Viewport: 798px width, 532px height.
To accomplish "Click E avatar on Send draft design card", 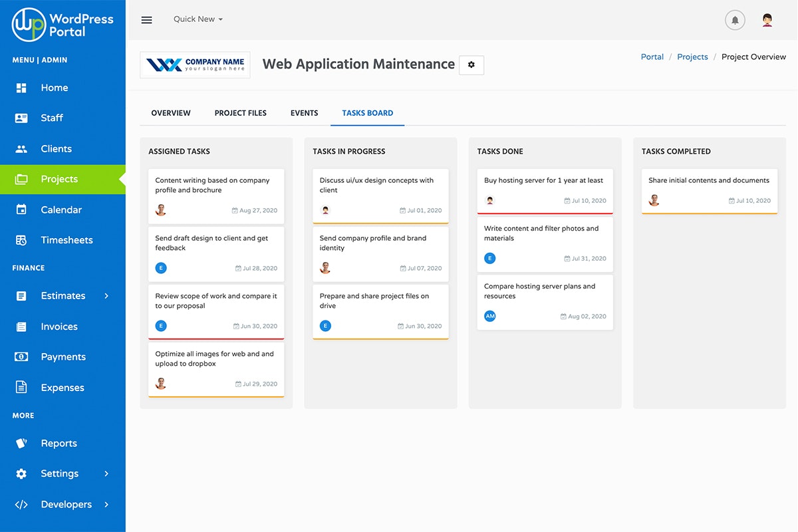I will point(161,268).
